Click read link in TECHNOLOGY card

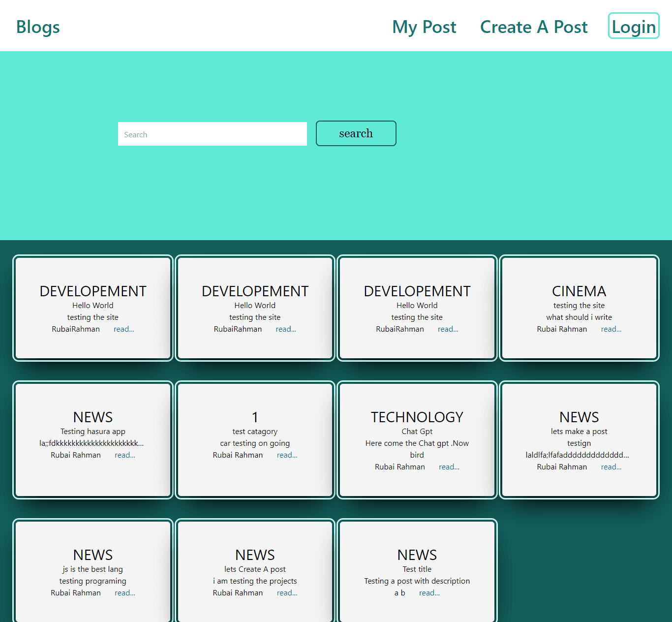pyautogui.click(x=449, y=467)
